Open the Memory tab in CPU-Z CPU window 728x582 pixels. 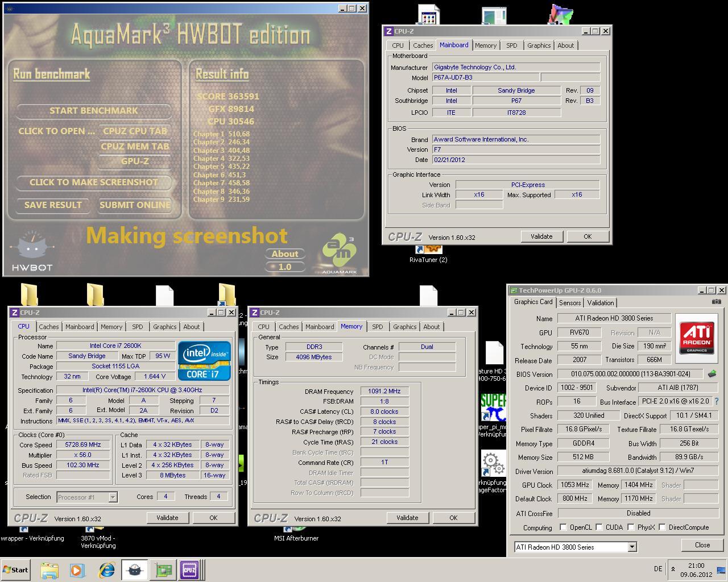coord(111,327)
